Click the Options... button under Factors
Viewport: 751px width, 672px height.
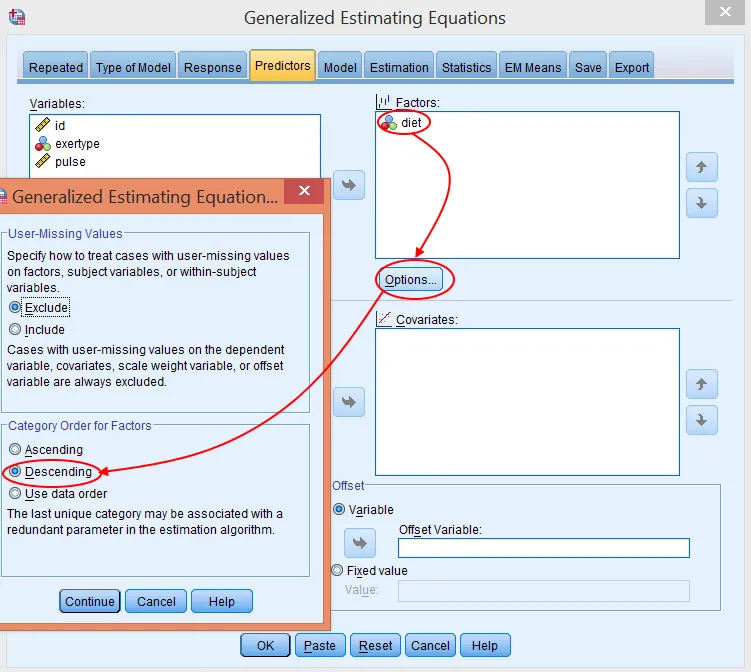pos(411,280)
